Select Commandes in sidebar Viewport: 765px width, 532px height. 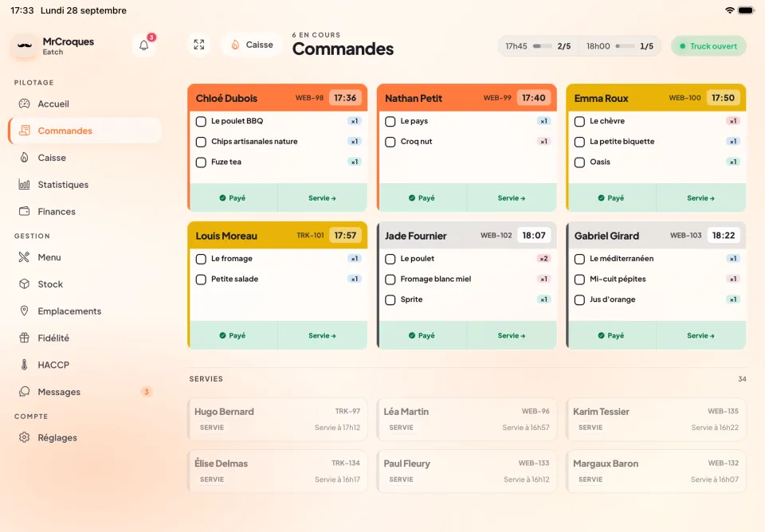tap(85, 131)
